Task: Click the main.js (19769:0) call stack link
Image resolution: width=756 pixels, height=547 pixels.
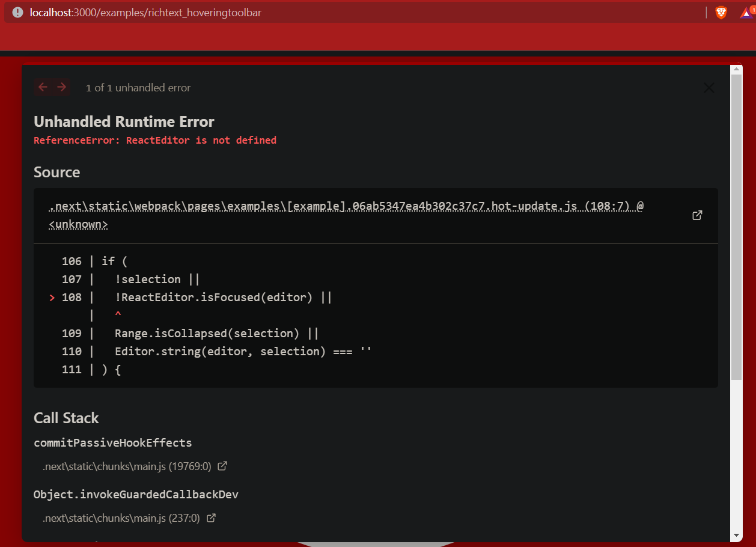Action: pyautogui.click(x=126, y=465)
